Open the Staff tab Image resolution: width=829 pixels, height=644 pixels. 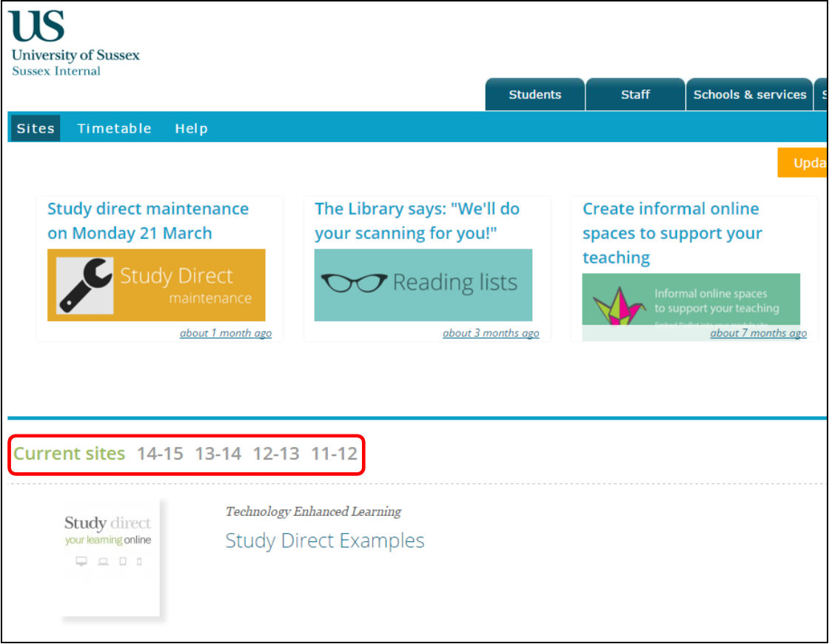coord(635,95)
